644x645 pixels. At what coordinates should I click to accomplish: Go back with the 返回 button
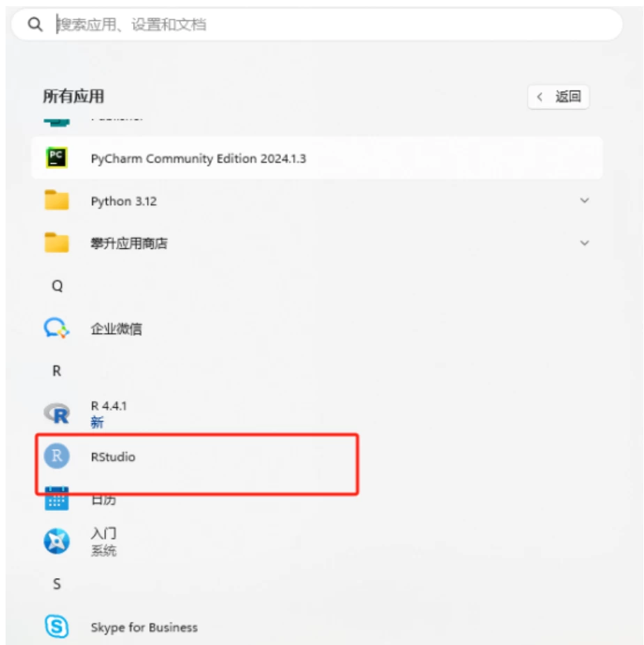[558, 97]
